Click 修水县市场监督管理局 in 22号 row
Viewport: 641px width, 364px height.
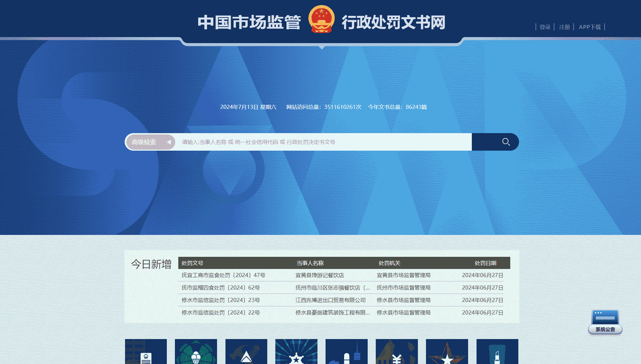404,313
